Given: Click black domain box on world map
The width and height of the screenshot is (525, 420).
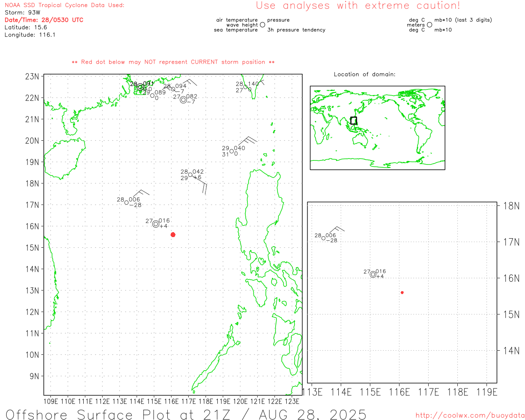Looking at the screenshot, I should coord(354,121).
